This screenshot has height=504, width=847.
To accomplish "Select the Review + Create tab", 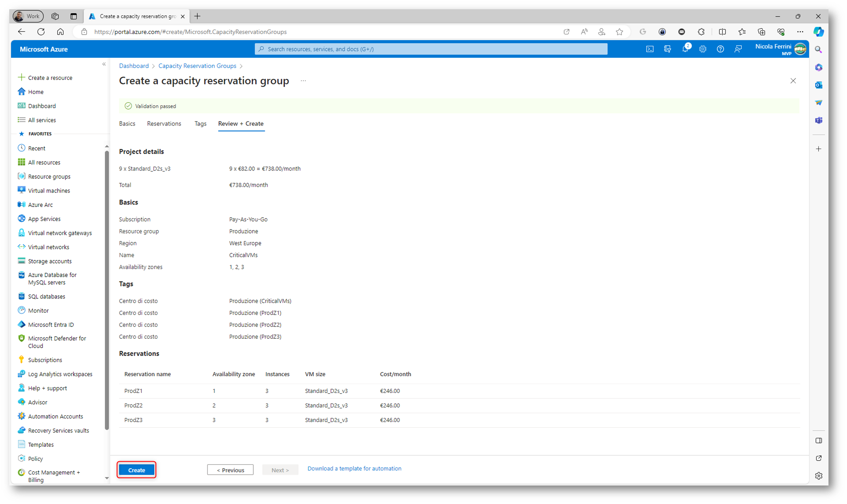I will coord(241,124).
